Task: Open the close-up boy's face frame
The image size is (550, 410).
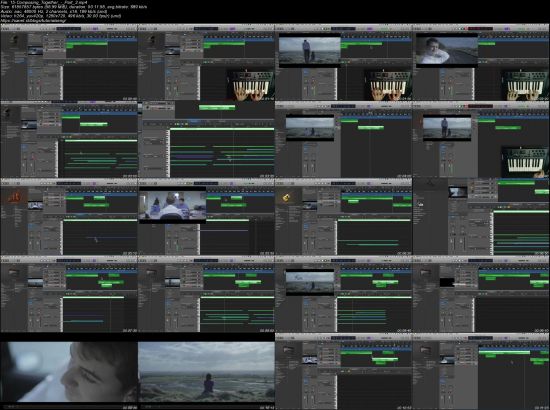Action: tap(69, 371)
